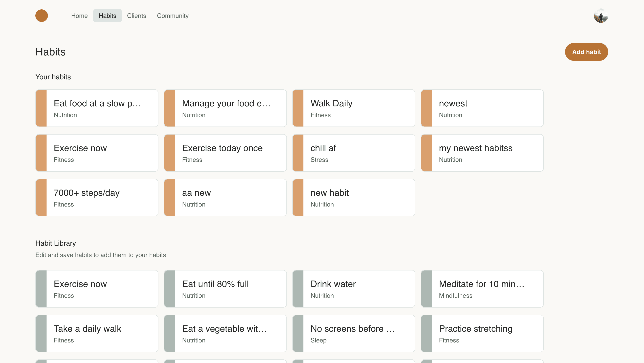This screenshot has width=644, height=363.
Task: Click the orange stripe on Walk Daily card
Action: tap(298, 108)
